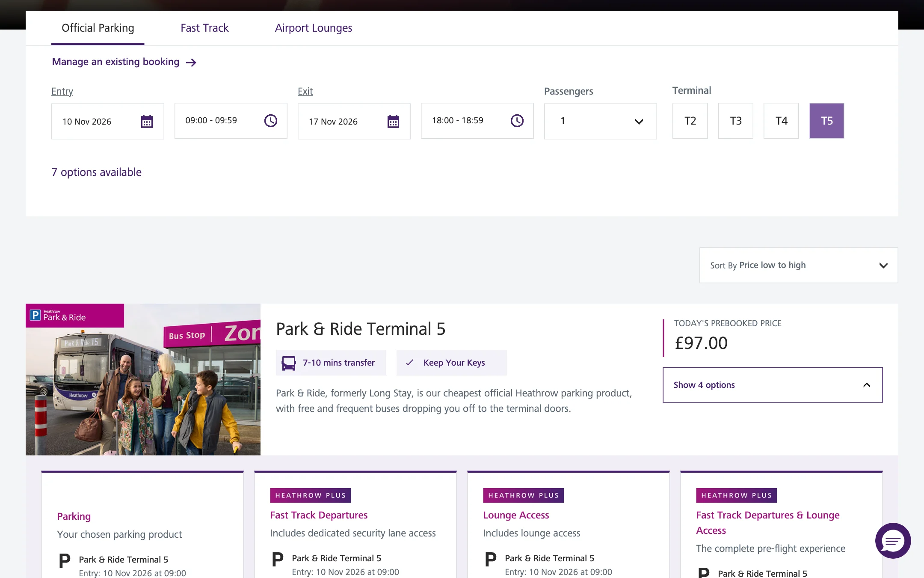The height and width of the screenshot is (578, 924).
Task: Click the Lounge Access heading
Action: tap(516, 515)
